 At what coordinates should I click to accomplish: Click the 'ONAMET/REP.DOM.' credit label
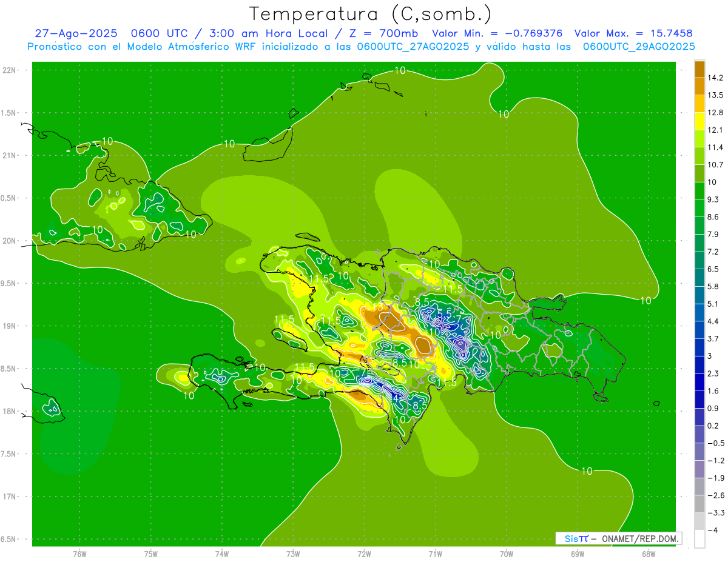[641, 538]
